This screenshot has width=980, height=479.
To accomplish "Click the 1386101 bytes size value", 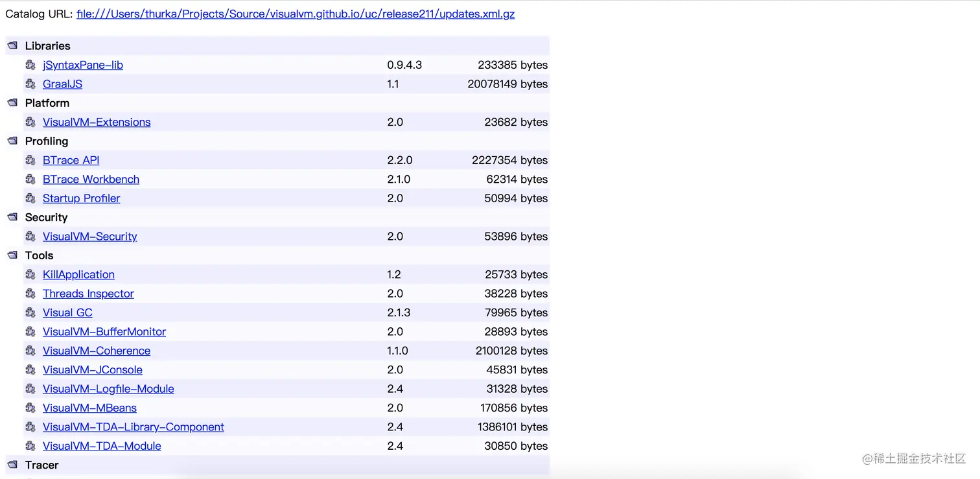I will [x=511, y=426].
